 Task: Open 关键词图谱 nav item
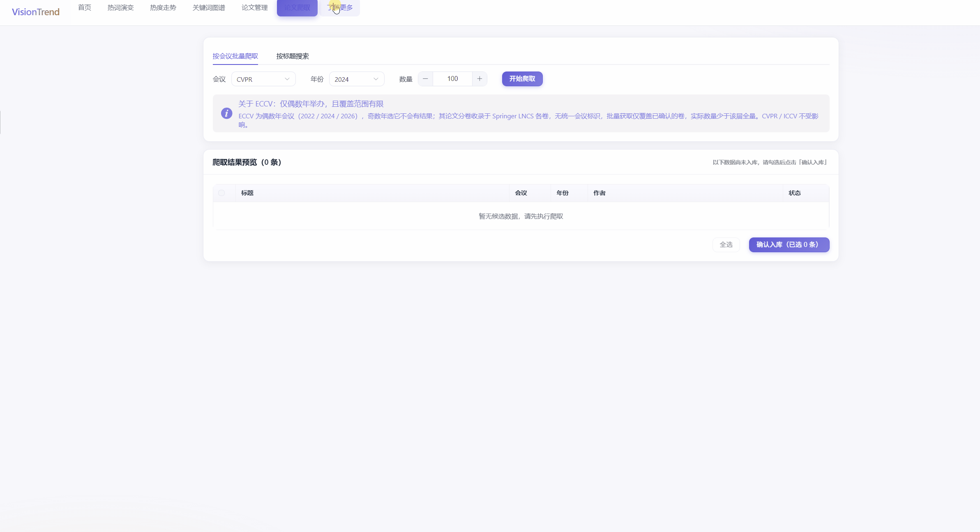pos(209,7)
